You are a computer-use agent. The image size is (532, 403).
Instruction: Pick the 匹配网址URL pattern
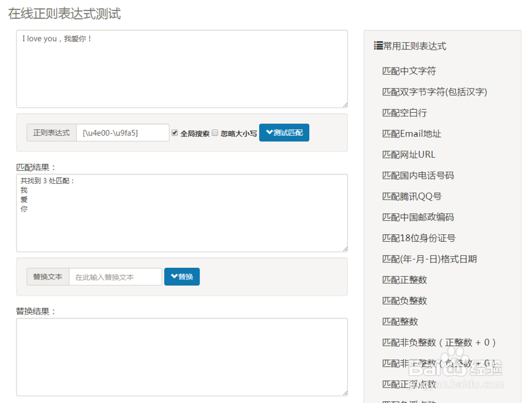(x=409, y=154)
